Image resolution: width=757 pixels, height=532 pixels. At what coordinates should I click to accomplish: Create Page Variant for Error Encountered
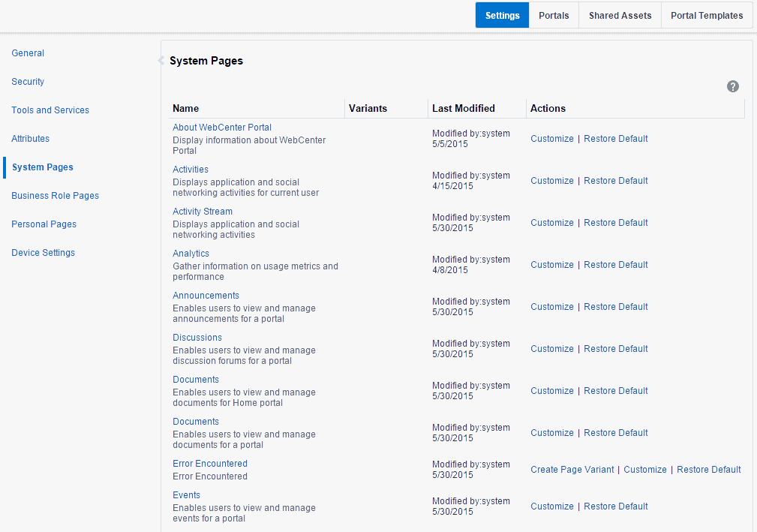point(572,469)
